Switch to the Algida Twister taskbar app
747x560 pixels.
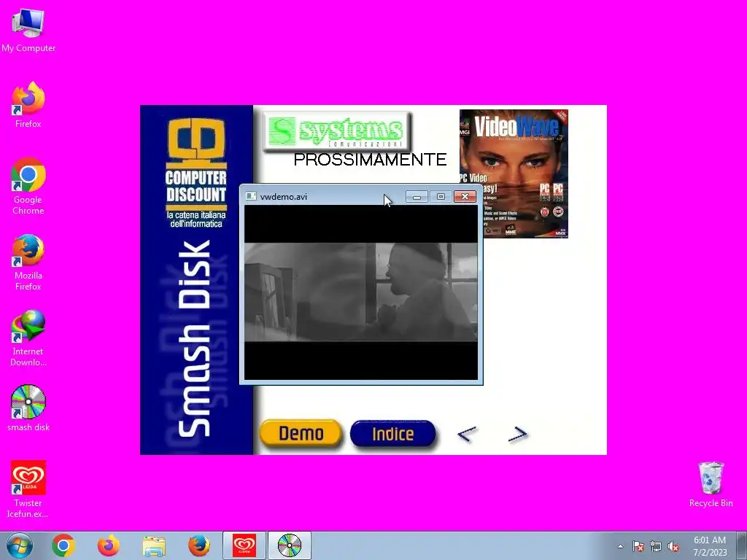pos(244,545)
